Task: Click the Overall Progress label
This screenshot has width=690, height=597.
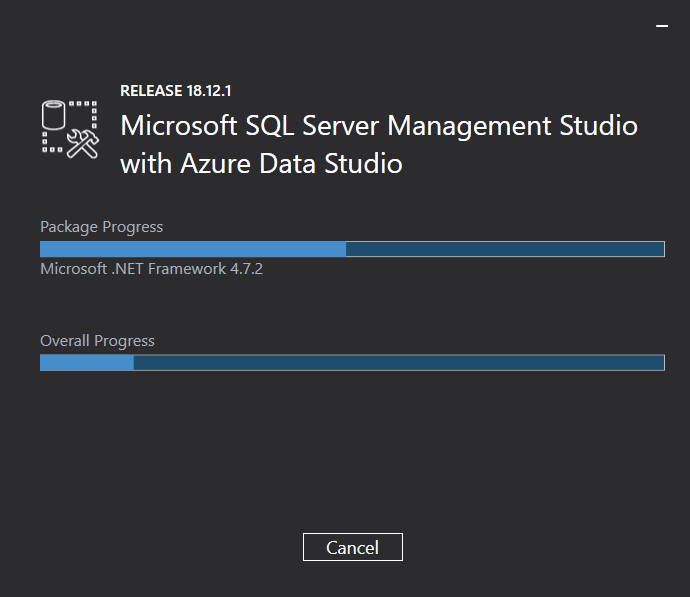Action: click(97, 341)
